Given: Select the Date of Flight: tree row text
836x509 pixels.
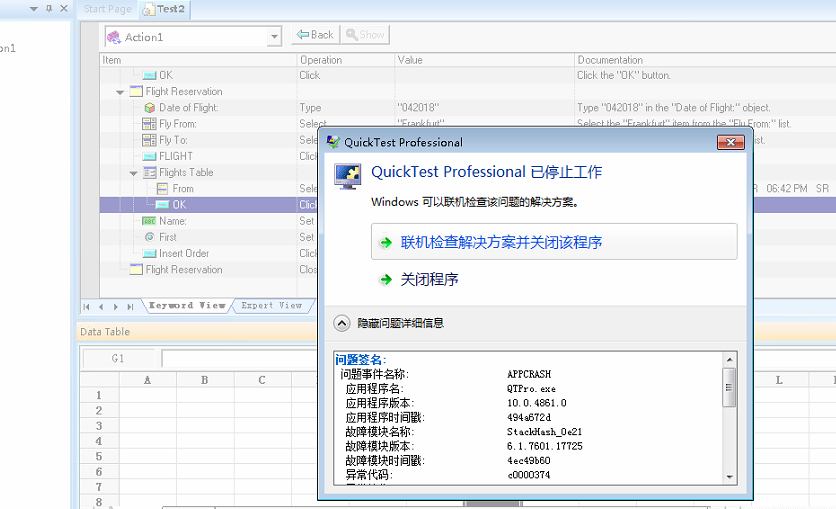Looking at the screenshot, I should pyautogui.click(x=189, y=108).
